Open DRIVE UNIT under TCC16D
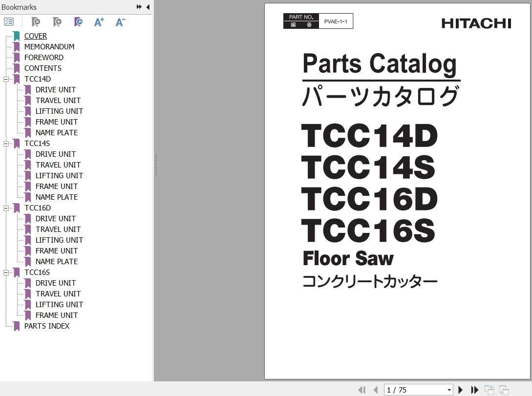 56,219
